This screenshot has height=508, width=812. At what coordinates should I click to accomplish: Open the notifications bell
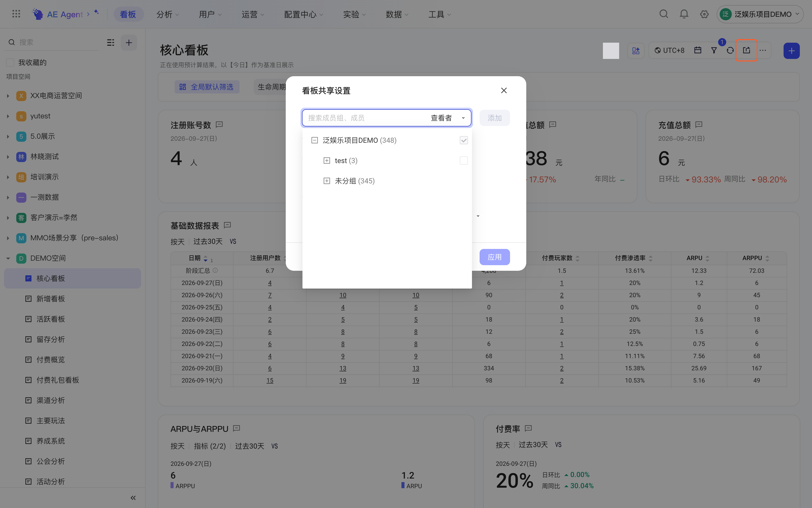684,14
